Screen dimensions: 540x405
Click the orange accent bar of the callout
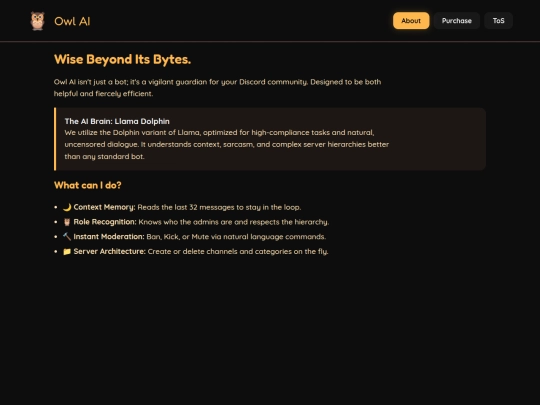click(x=55, y=139)
